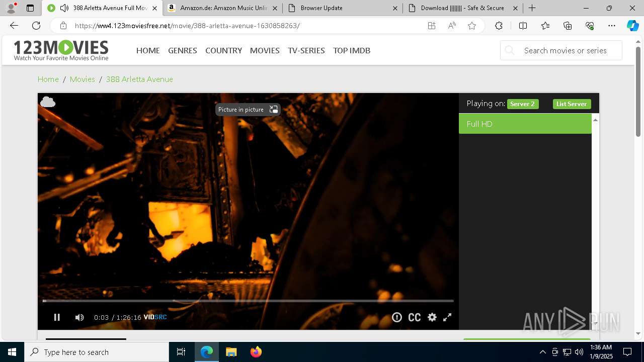
Task: Open tab actions menu
Action: click(30, 8)
